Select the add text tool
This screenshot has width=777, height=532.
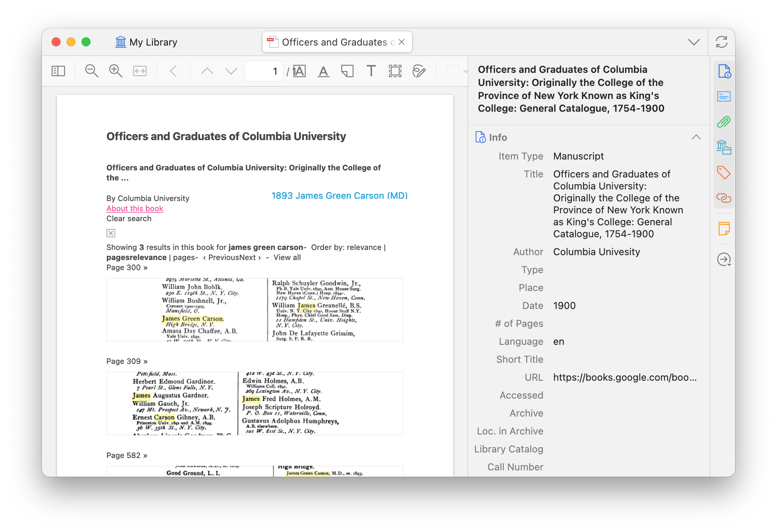[371, 71]
